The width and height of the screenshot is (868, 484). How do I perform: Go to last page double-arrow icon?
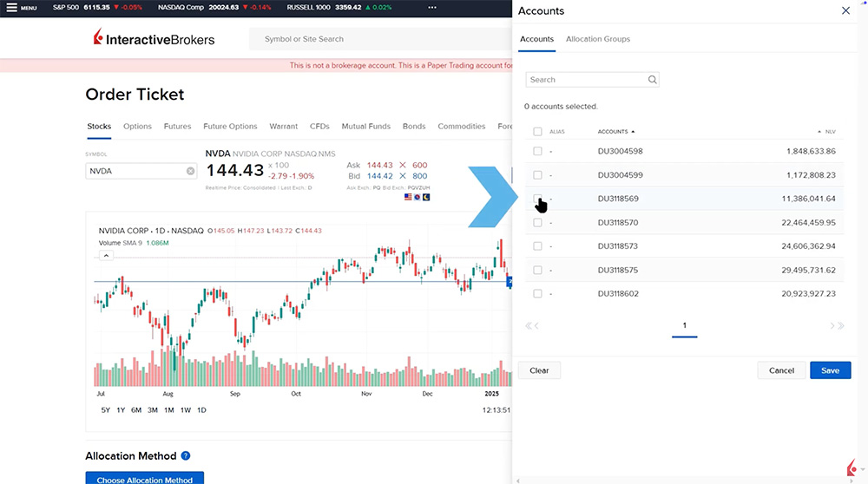(841, 326)
